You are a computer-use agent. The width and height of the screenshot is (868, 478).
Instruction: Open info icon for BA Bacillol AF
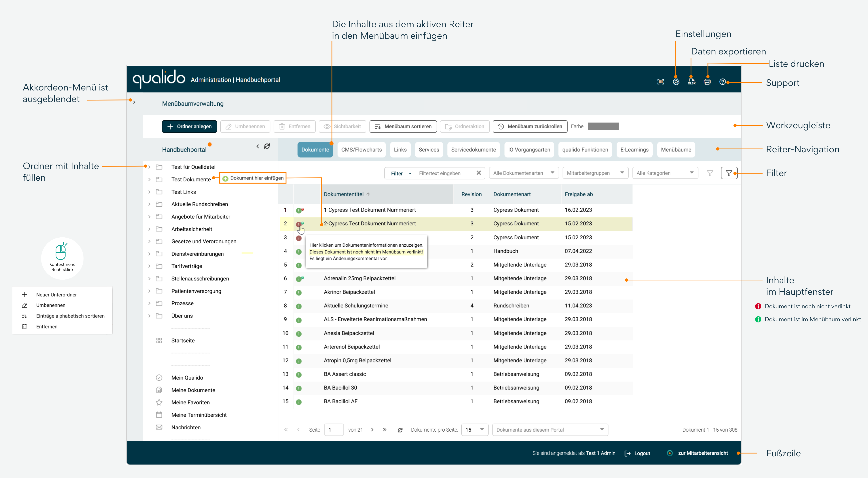coord(298,402)
